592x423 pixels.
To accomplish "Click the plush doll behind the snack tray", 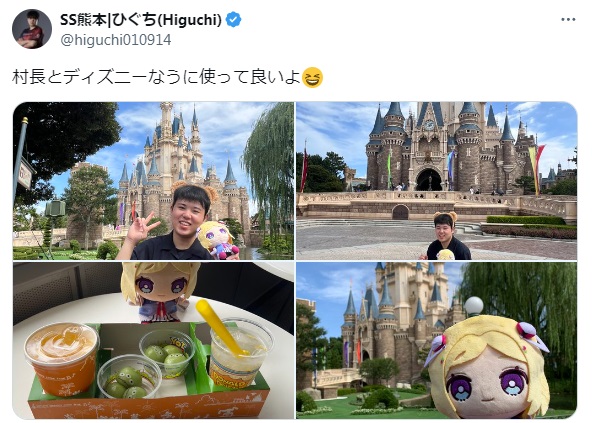I will coord(160,293).
